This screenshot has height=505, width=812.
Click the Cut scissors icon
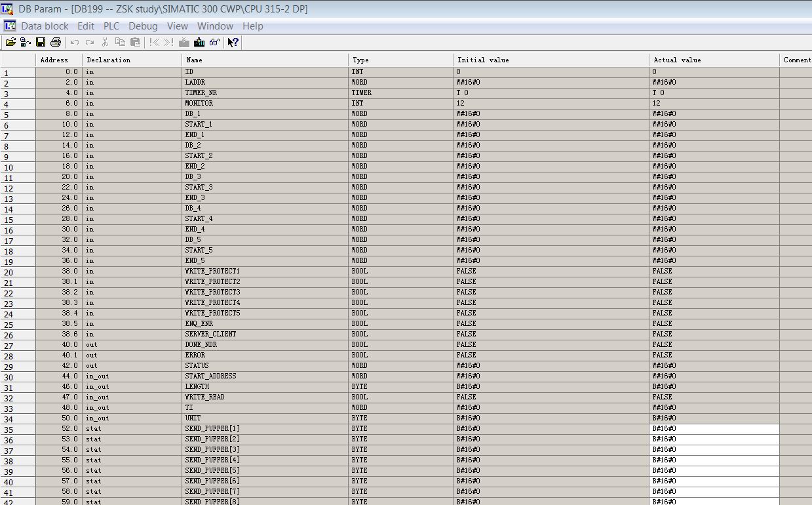(105, 42)
